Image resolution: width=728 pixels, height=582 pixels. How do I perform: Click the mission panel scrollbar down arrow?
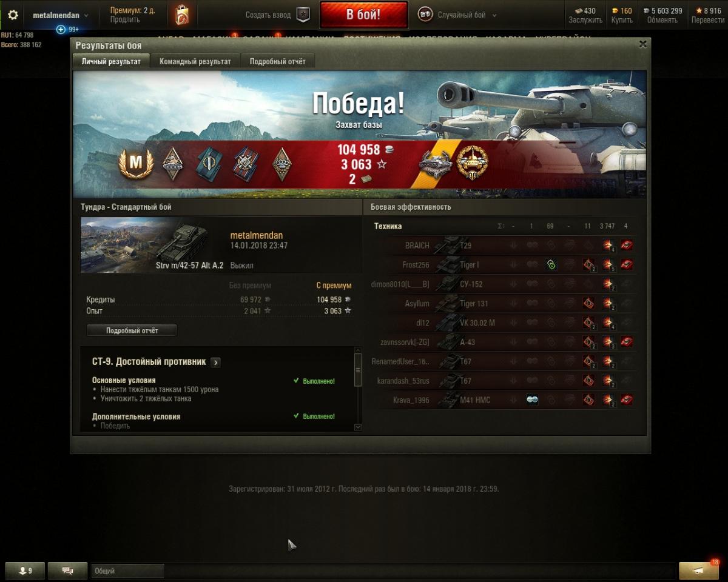point(357,427)
